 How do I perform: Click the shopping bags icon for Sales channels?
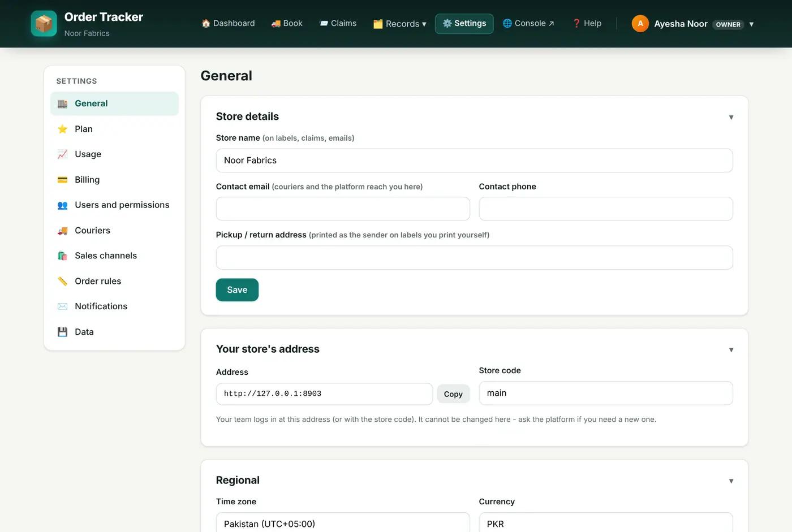(63, 256)
